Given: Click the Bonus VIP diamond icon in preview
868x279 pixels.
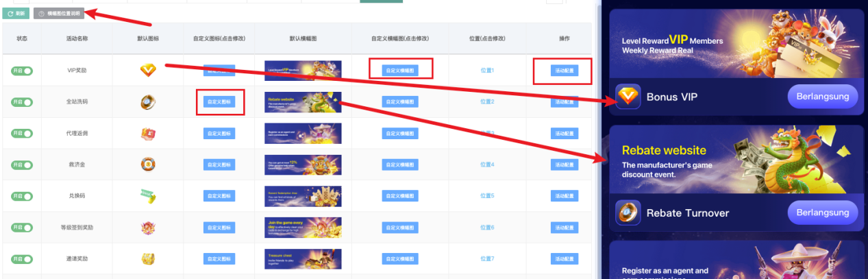Looking at the screenshot, I should pyautogui.click(x=628, y=97).
